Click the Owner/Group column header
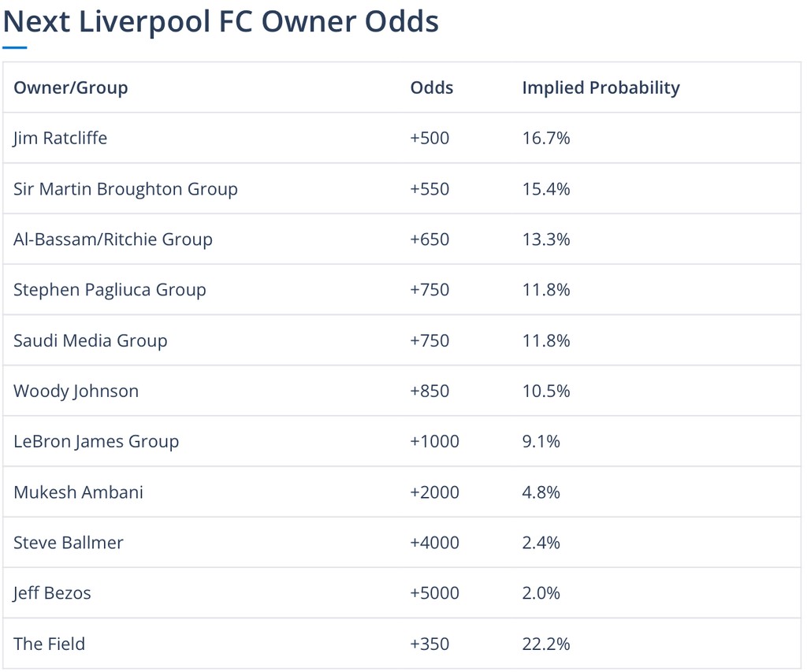 click(70, 87)
